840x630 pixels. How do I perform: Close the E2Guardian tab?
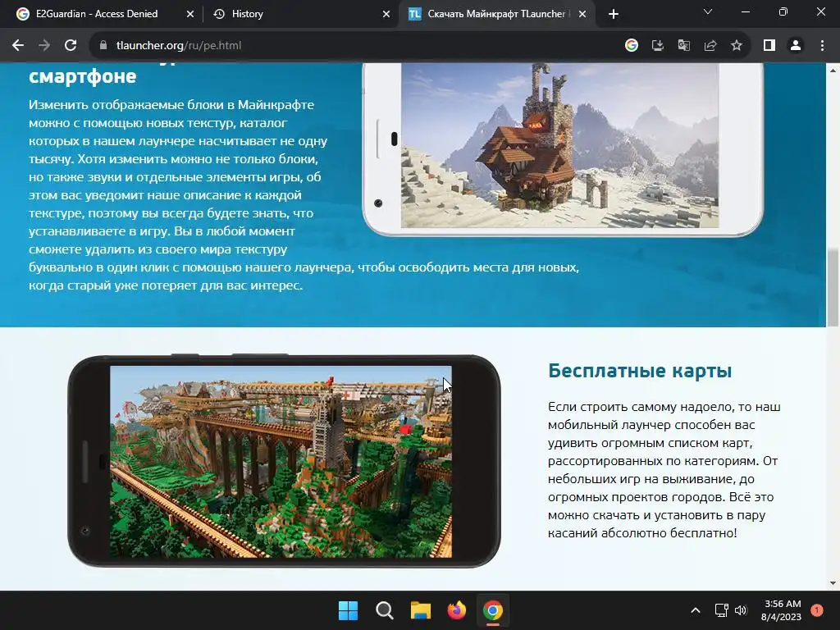(190, 15)
